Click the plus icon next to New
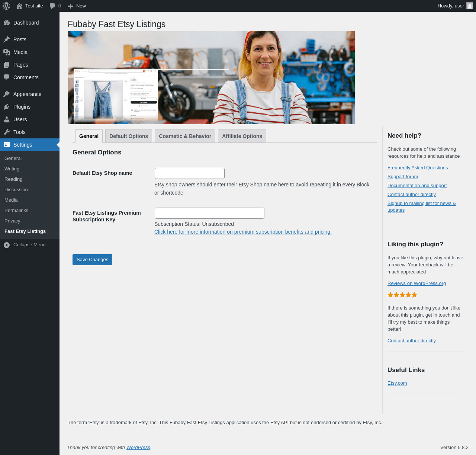Viewport: 476px width, 455px height. pos(70,6)
